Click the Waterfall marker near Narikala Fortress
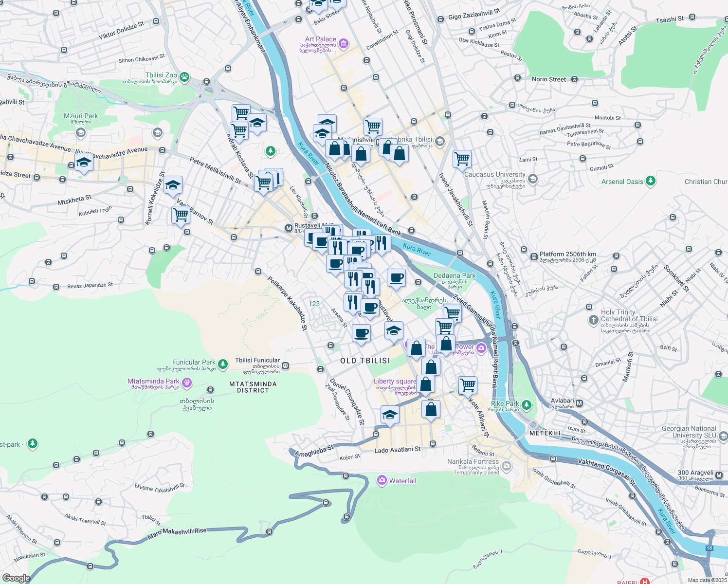The width and height of the screenshot is (728, 584). [x=382, y=481]
